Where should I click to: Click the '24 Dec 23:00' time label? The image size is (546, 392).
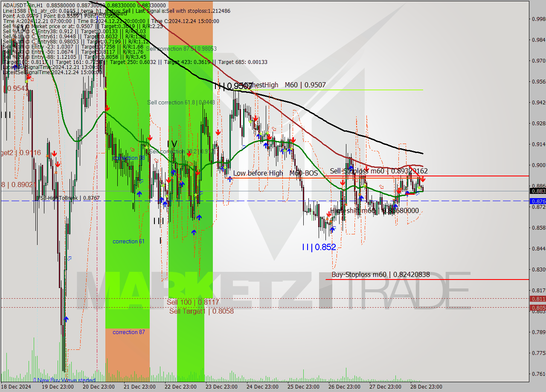coord(262,387)
